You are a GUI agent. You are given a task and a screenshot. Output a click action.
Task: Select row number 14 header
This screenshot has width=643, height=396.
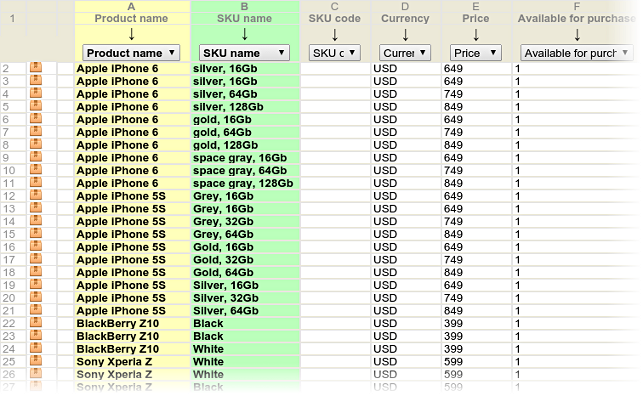click(x=9, y=221)
